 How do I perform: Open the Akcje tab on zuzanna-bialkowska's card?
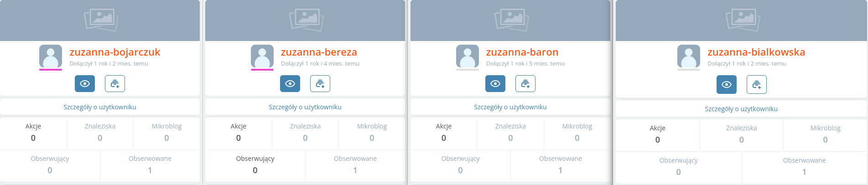pyautogui.click(x=657, y=134)
